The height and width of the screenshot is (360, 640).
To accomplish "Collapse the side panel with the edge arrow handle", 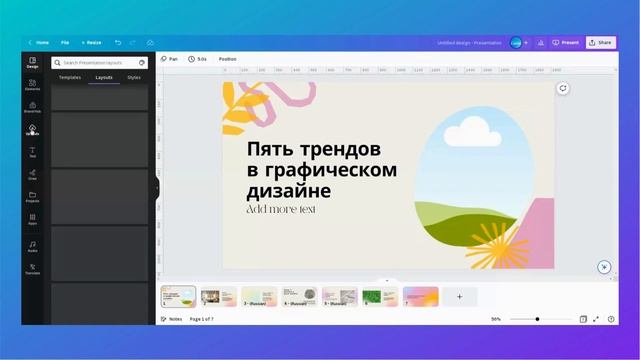I will [157, 188].
